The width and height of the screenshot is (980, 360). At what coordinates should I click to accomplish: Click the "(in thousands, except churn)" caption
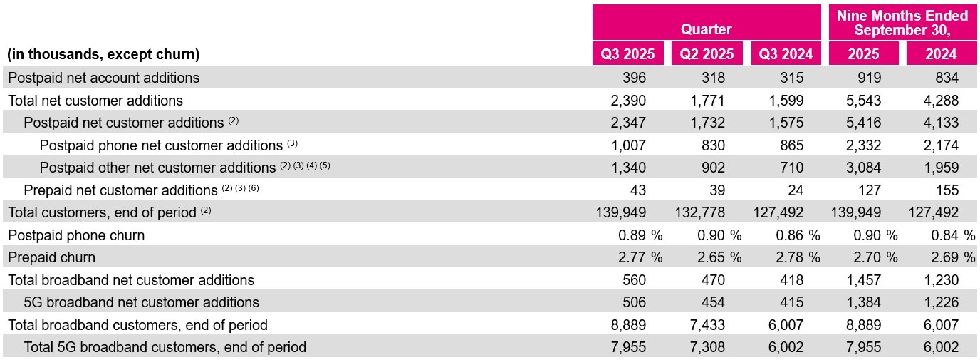click(103, 54)
